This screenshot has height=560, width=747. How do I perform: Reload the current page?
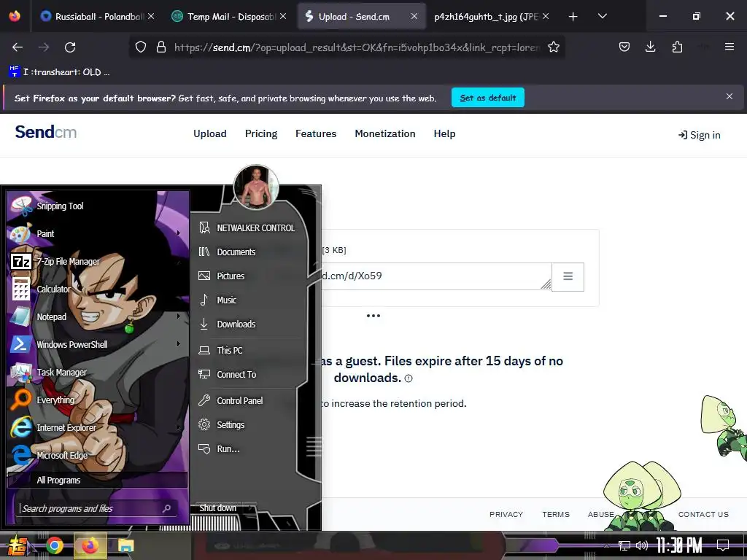(70, 47)
